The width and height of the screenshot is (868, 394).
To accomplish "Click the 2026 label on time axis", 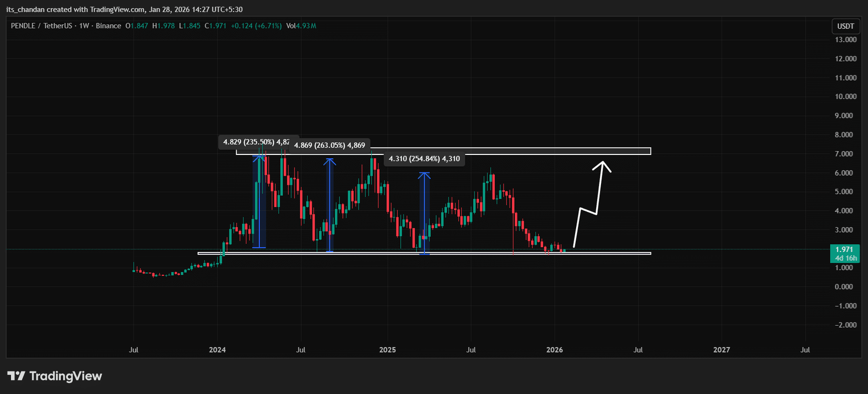I will pyautogui.click(x=554, y=350).
